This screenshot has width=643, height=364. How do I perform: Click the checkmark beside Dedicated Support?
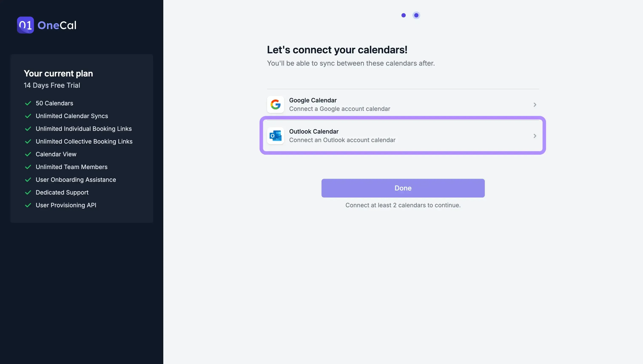[28, 192]
